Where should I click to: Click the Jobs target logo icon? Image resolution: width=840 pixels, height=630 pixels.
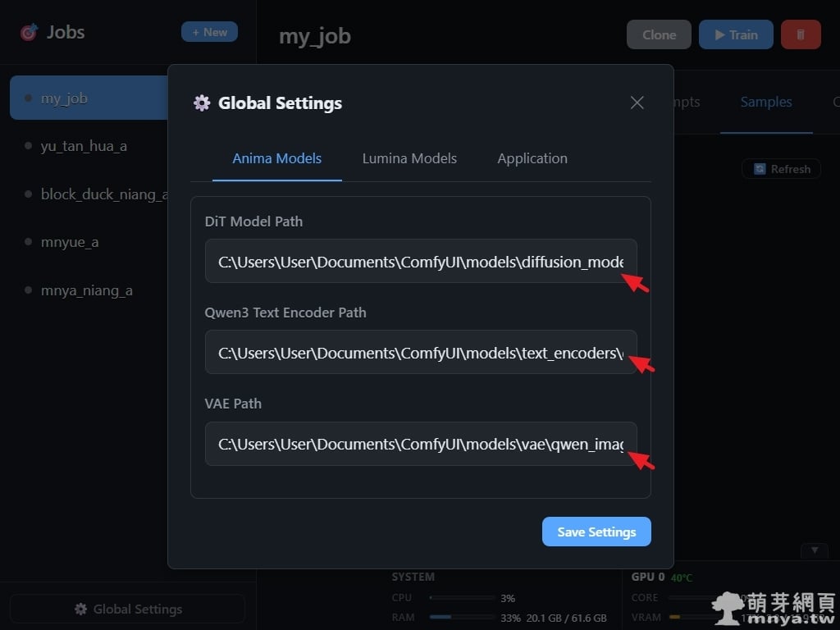coord(29,33)
